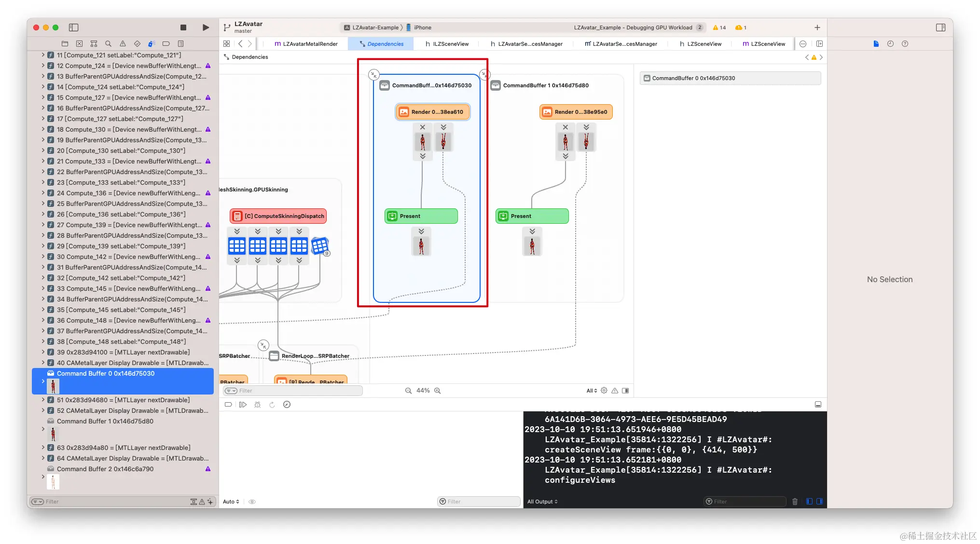Open the Find navigator magnifier
The image size is (980, 544).
tap(108, 43)
